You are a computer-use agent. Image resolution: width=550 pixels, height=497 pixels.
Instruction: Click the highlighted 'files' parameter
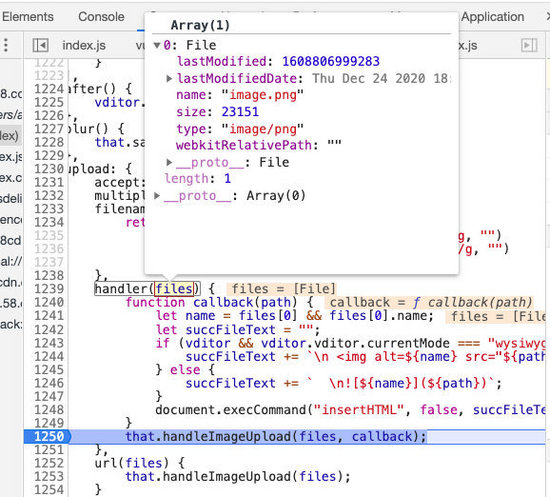point(174,289)
